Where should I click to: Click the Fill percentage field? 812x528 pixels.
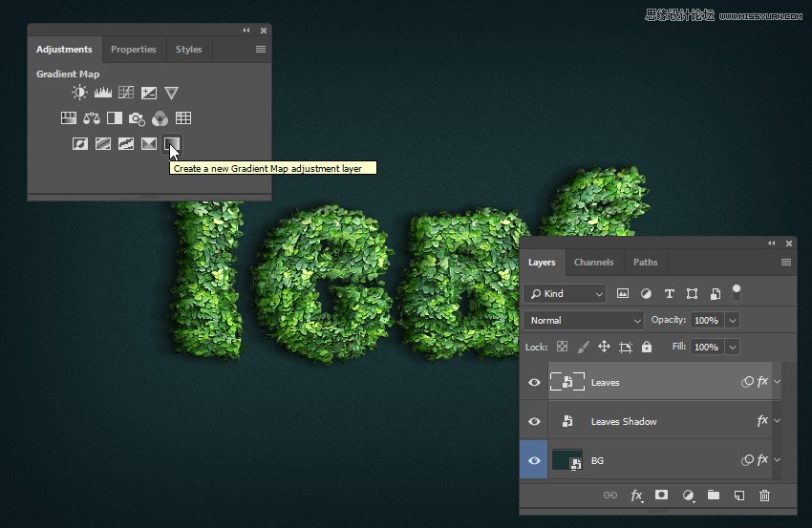(x=707, y=348)
